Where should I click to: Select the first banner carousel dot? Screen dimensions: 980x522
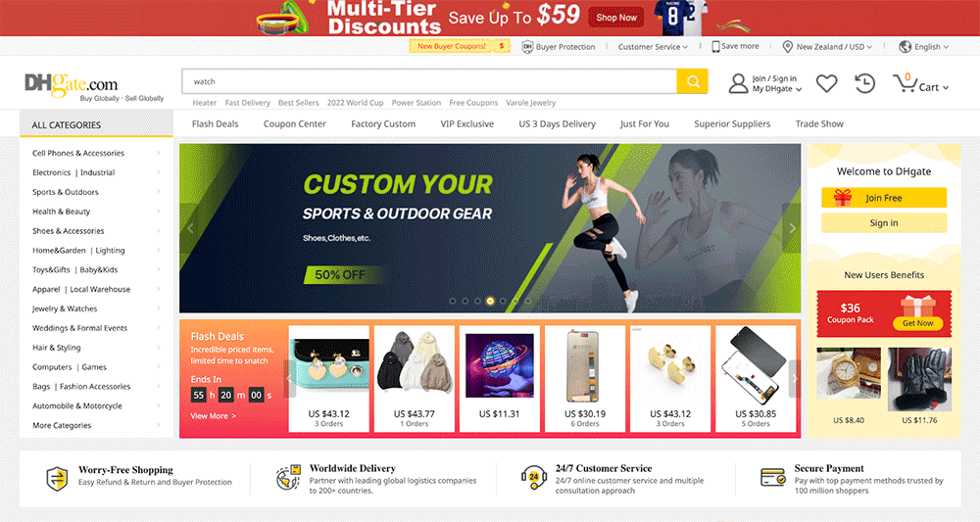point(453,301)
